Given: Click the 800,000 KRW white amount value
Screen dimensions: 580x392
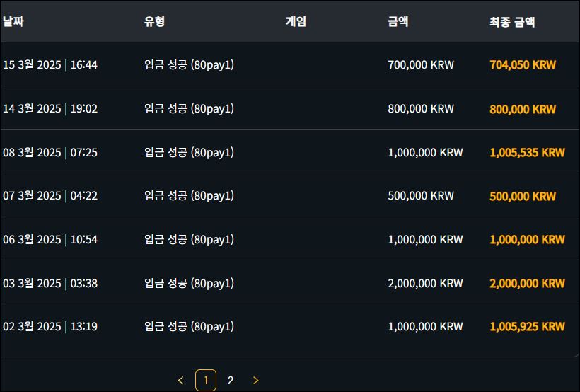Looking at the screenshot, I should pyautogui.click(x=421, y=108).
